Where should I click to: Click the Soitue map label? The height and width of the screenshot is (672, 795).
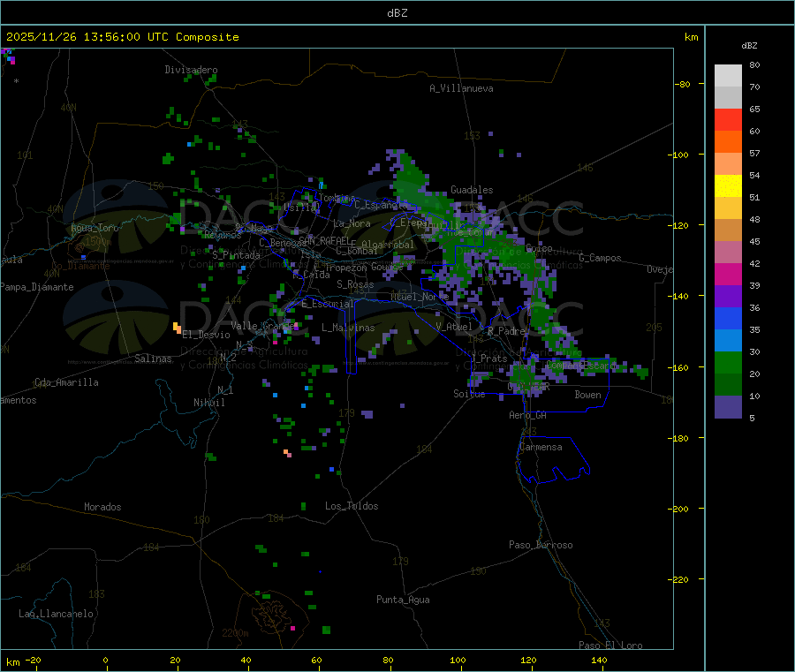coord(469,394)
